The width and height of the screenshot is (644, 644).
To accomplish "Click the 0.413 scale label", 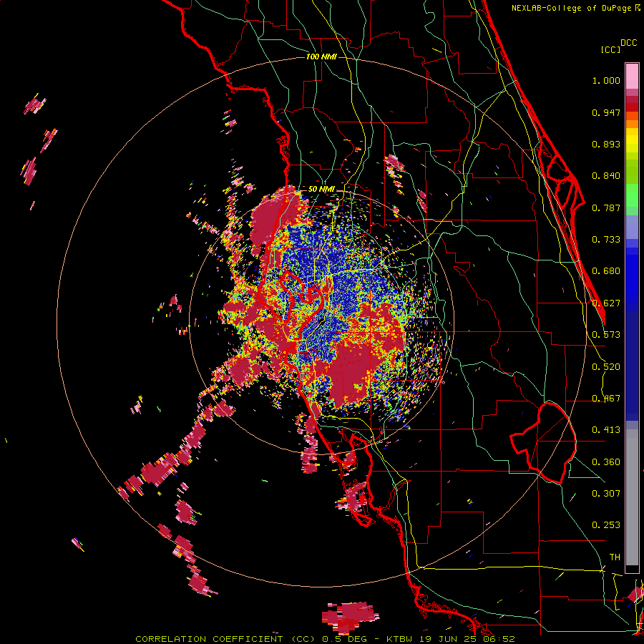I will (606, 430).
